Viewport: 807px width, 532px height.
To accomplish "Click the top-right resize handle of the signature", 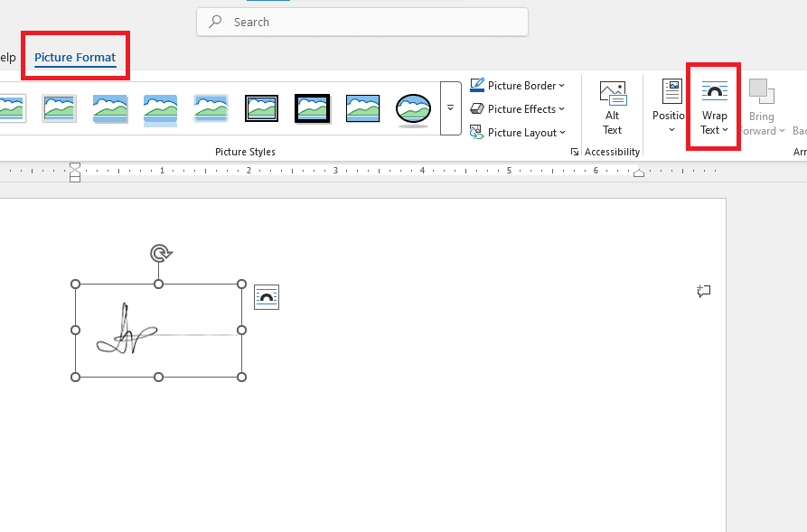I will [242, 284].
